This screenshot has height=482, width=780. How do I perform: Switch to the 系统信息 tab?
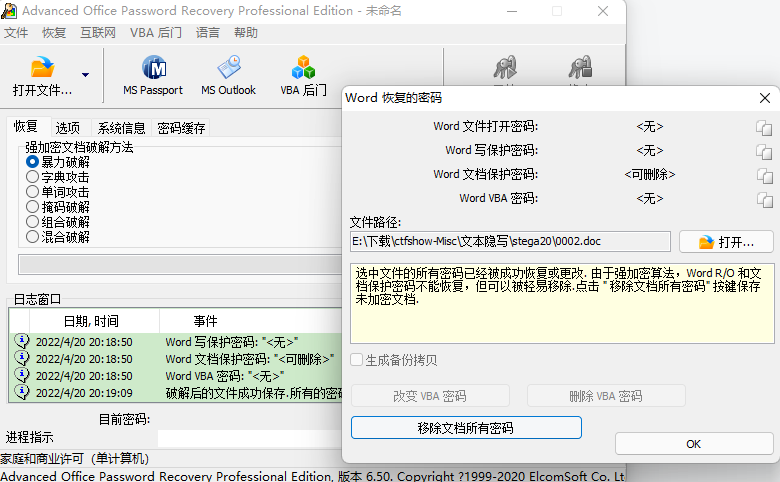tap(121, 128)
